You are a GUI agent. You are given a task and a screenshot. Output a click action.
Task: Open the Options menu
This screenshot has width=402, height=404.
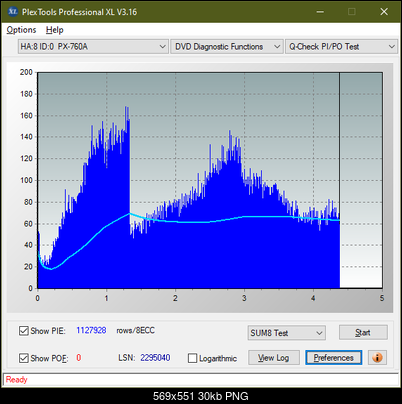coord(21,30)
